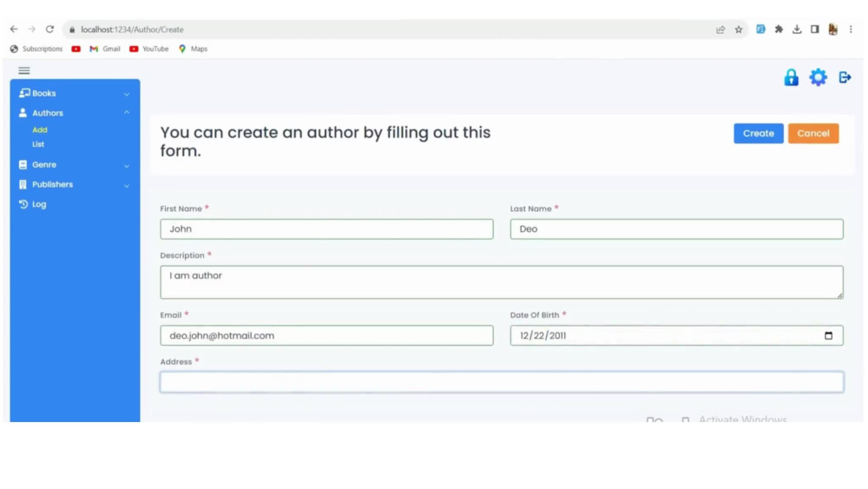Open the Chrome three-dot menu

(851, 30)
